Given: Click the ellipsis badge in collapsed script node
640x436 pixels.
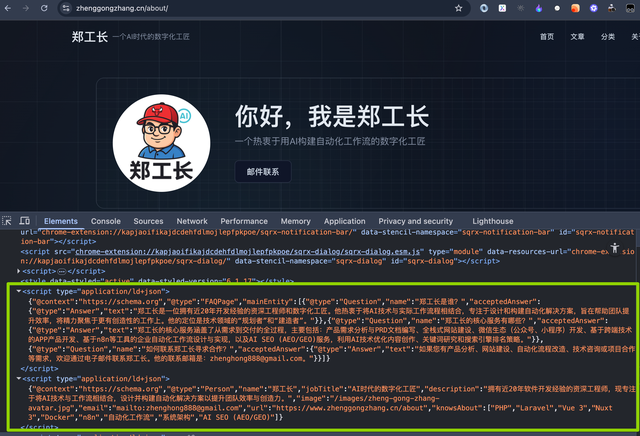Looking at the screenshot, I should pos(62,271).
